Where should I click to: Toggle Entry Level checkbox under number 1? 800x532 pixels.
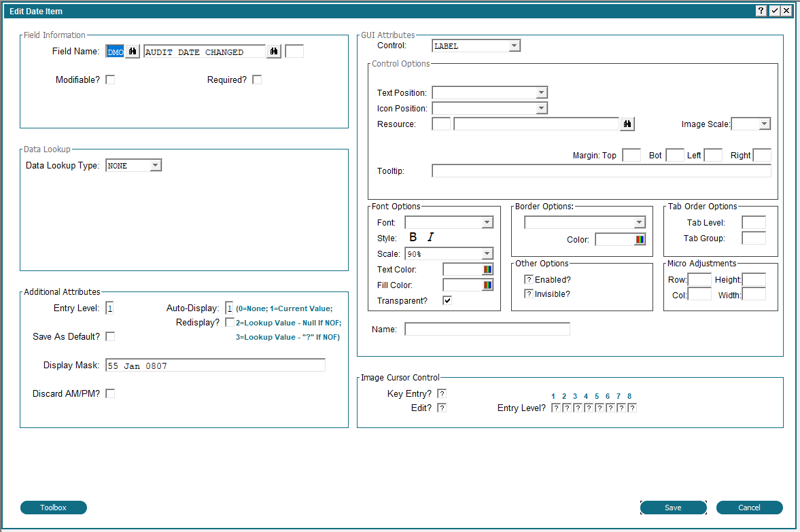point(555,408)
